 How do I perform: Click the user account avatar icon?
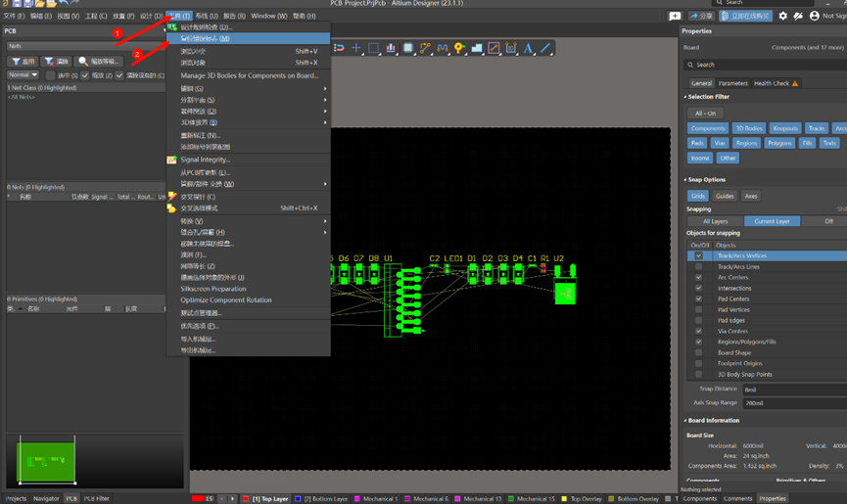[x=814, y=16]
